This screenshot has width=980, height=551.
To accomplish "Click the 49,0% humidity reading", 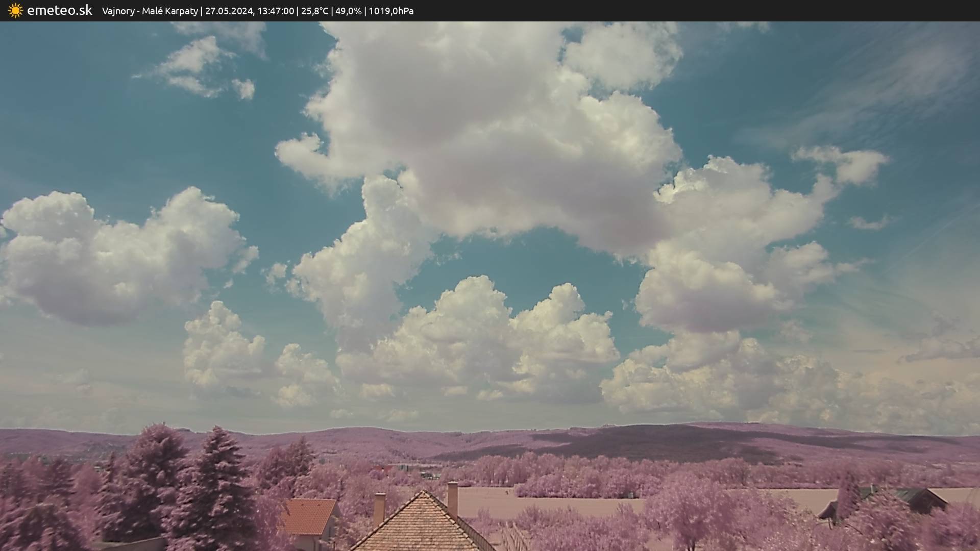I will pyautogui.click(x=348, y=11).
